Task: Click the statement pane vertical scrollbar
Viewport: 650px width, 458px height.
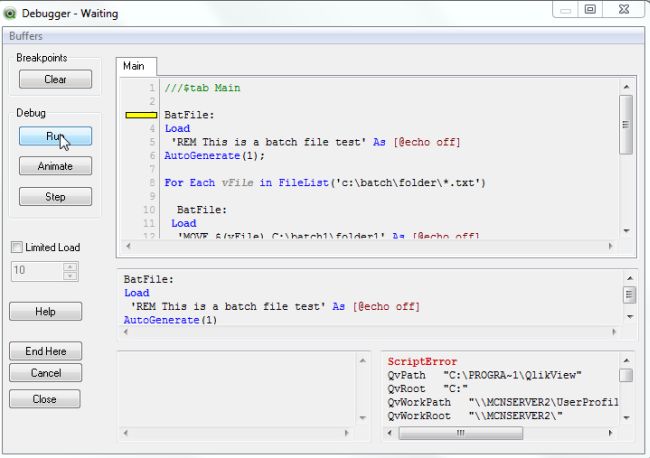Action: point(629,295)
